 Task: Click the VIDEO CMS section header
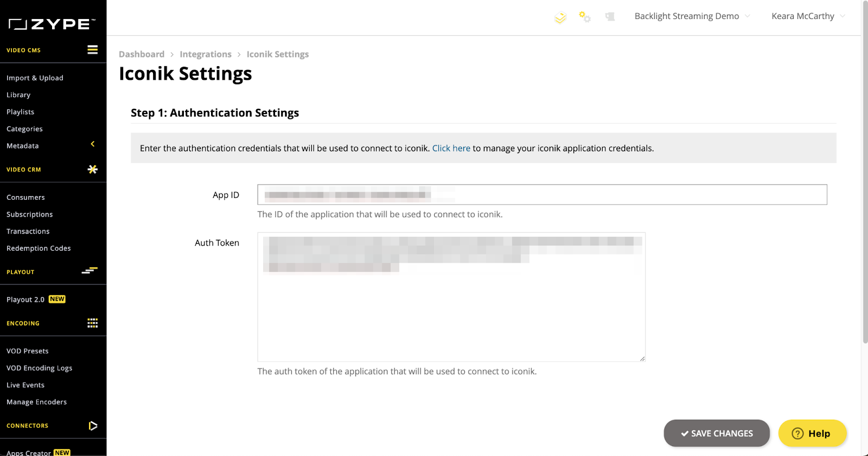click(23, 50)
